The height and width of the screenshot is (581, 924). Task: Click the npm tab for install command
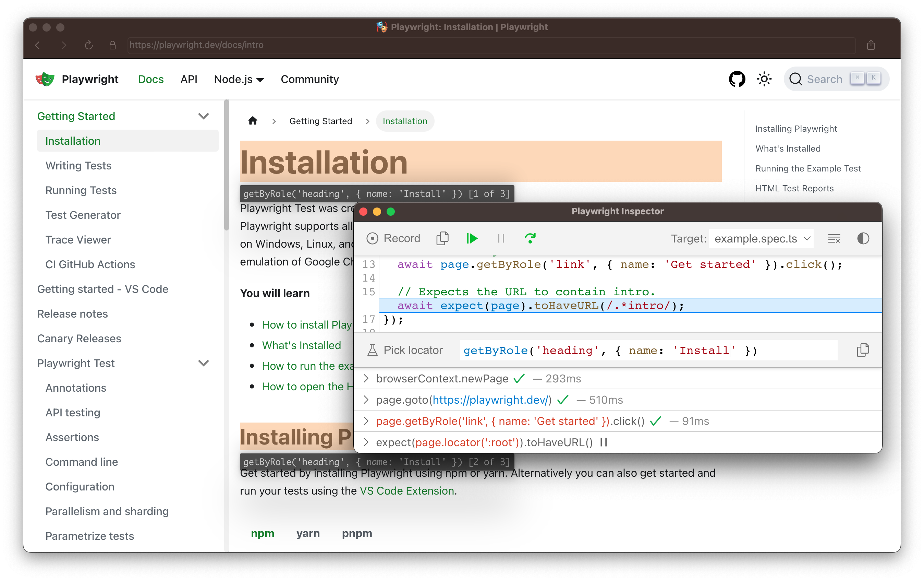[x=263, y=533]
